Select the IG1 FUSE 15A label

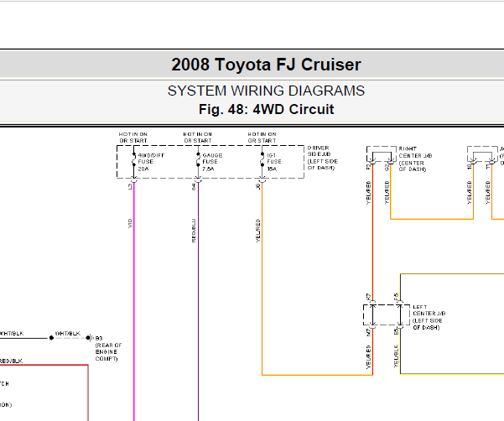274,162
